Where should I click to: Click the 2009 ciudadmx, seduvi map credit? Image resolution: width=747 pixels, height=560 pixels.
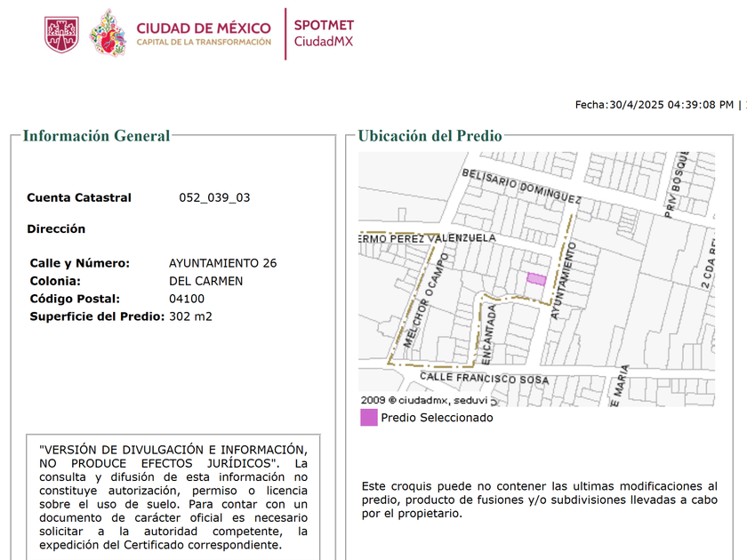(x=424, y=401)
